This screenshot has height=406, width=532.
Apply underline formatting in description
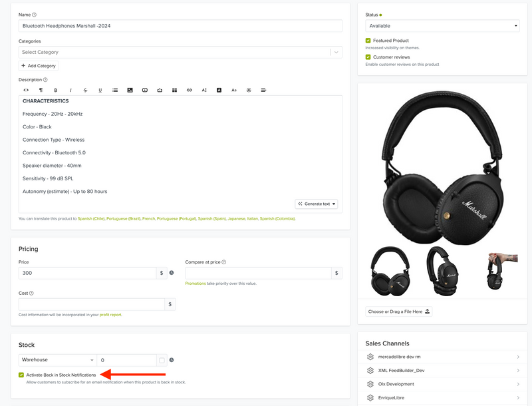click(x=100, y=90)
